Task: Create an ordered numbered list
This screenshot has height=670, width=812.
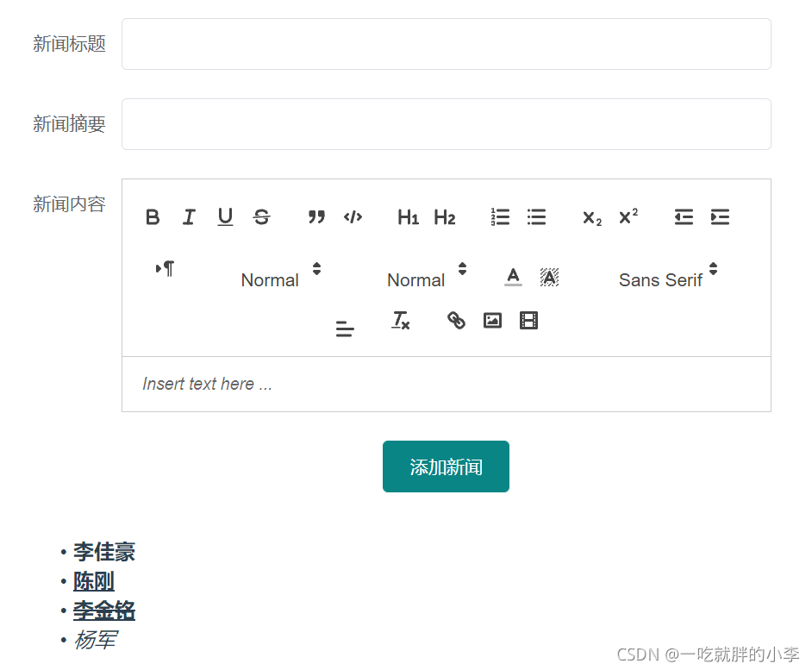Action: click(500, 217)
